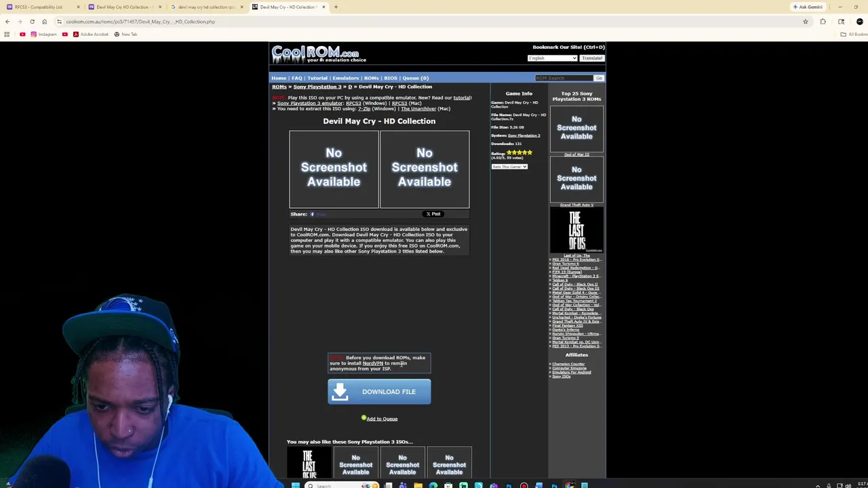868x488 pixels.
Task: Open the Adobe Acrobat bookmark
Action: tap(90, 34)
